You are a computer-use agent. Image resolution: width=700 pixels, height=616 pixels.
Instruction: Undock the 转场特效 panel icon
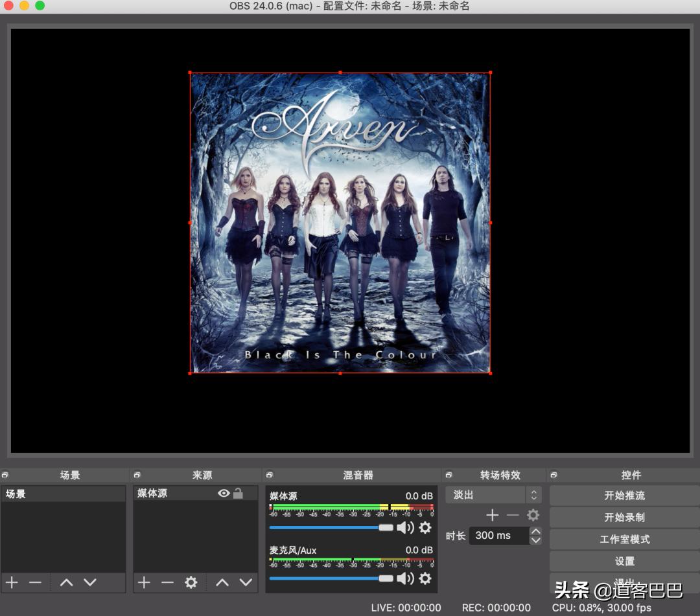[449, 475]
